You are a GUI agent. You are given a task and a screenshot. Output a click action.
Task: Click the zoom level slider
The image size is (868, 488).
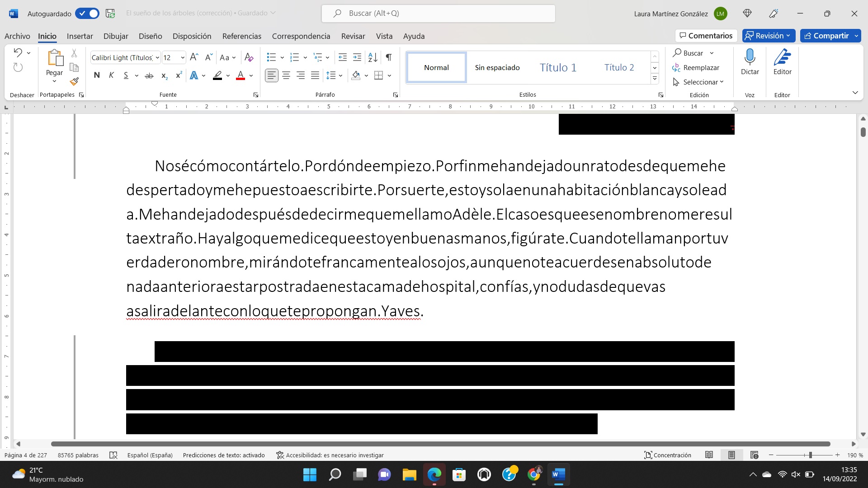pyautogui.click(x=810, y=455)
